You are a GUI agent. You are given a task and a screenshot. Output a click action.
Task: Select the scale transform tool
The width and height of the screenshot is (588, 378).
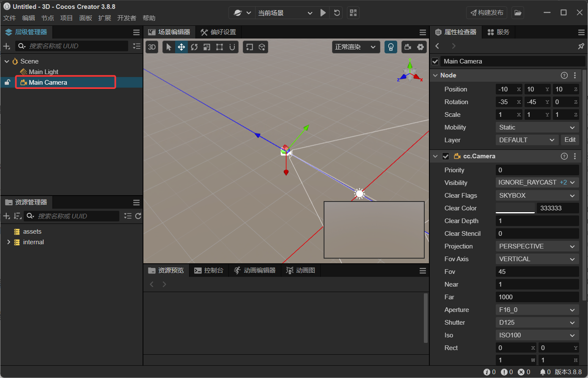207,47
